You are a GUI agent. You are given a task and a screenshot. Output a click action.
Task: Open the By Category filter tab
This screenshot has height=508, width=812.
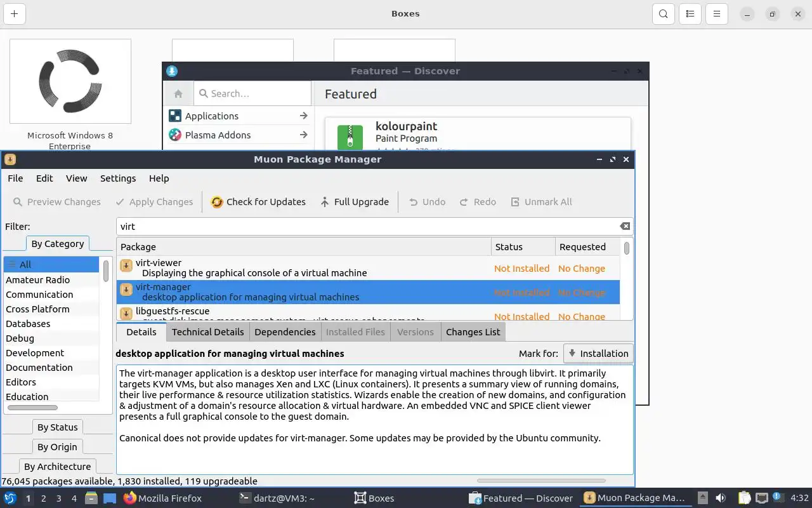coord(58,244)
